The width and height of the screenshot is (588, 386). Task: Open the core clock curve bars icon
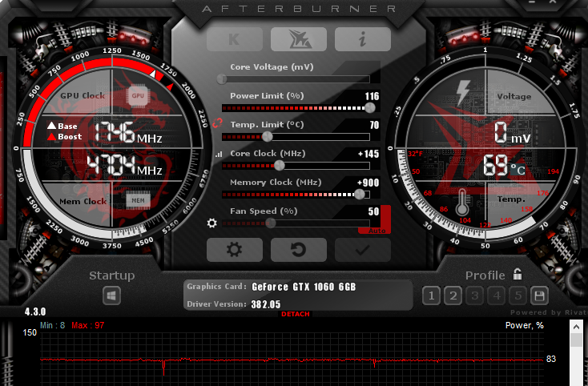pos(219,154)
